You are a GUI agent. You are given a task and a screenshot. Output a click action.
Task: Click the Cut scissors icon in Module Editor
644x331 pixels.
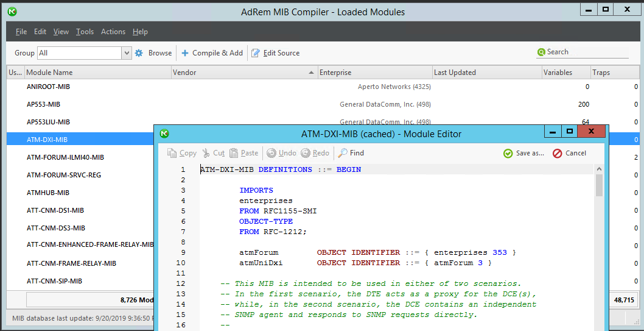tap(206, 153)
